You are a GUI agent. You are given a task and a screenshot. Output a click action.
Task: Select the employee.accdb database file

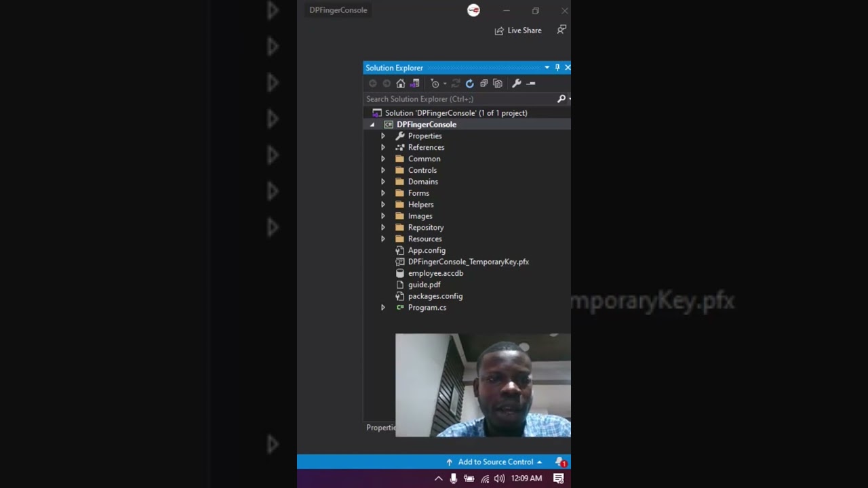click(435, 273)
